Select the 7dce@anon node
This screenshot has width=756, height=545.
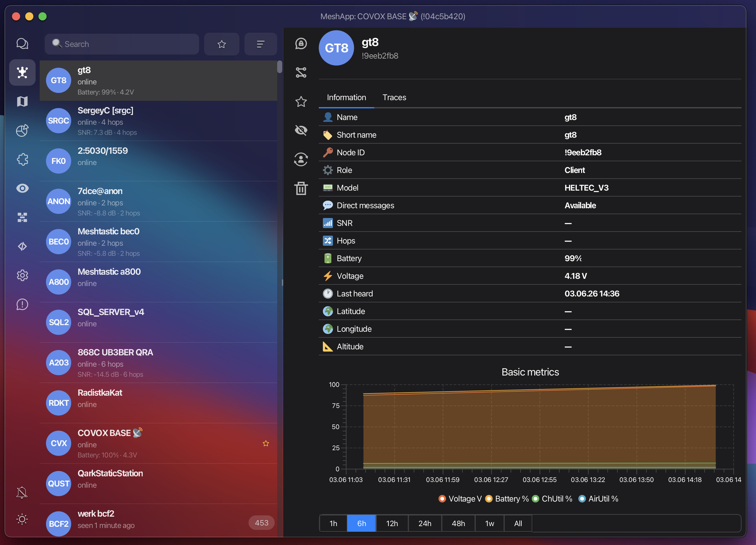[x=158, y=202]
